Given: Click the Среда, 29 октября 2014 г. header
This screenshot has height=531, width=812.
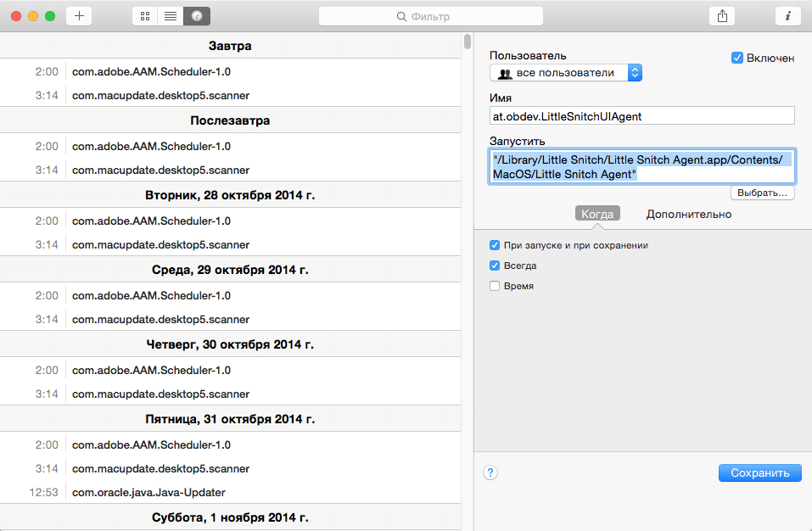Looking at the screenshot, I should (x=231, y=269).
